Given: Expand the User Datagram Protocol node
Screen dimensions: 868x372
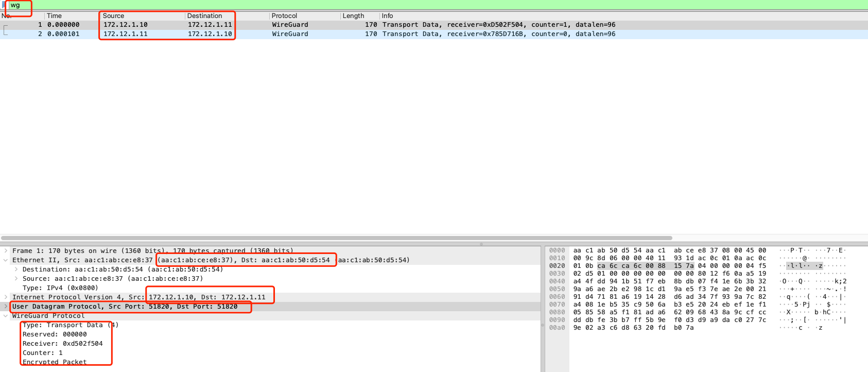Looking at the screenshot, I should [6, 307].
